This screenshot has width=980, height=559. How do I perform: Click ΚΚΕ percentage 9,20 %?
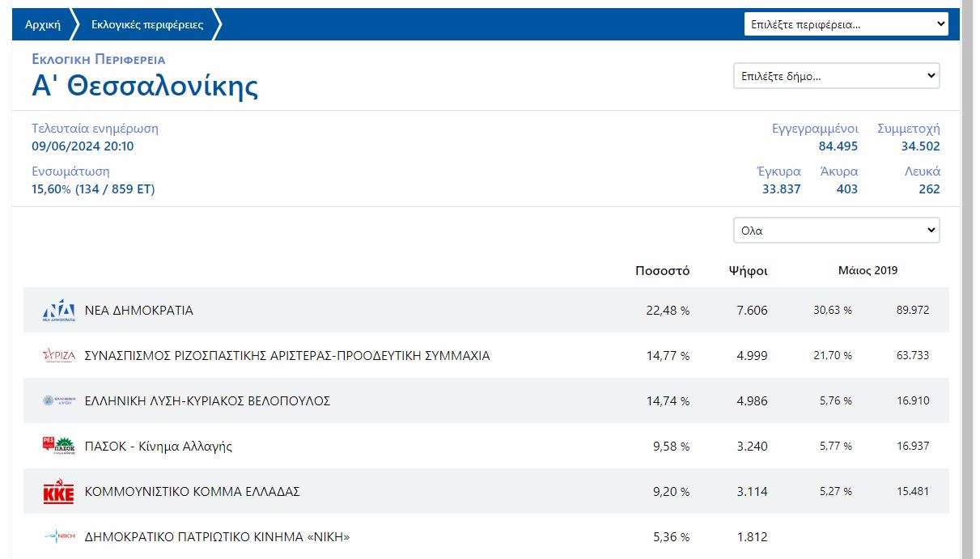pos(671,491)
